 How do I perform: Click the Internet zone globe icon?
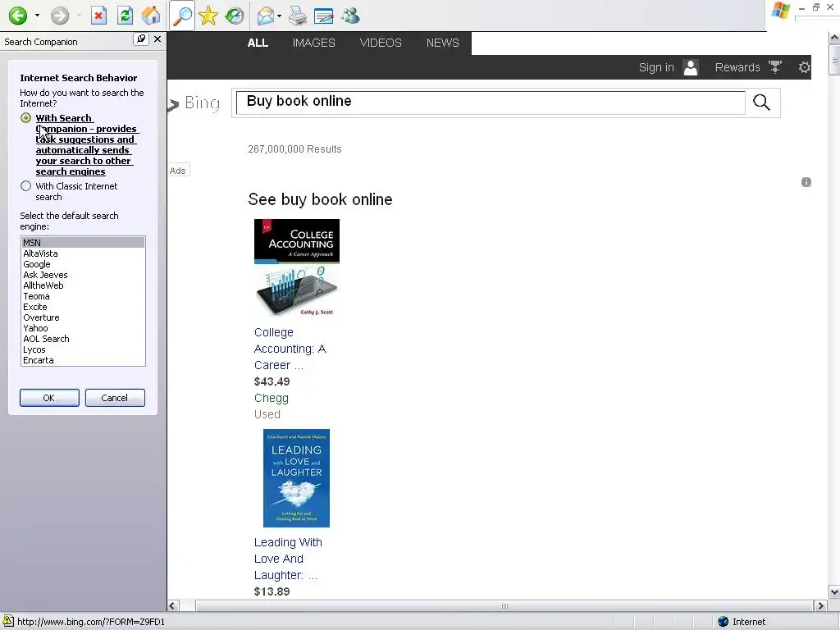coord(724,622)
